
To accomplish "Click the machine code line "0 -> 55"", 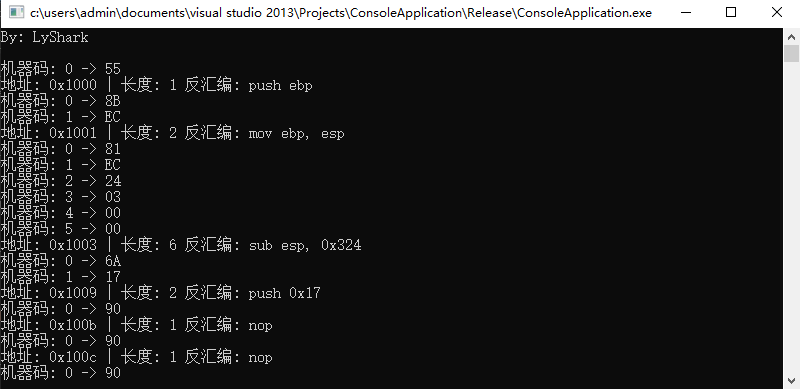I will [x=60, y=69].
